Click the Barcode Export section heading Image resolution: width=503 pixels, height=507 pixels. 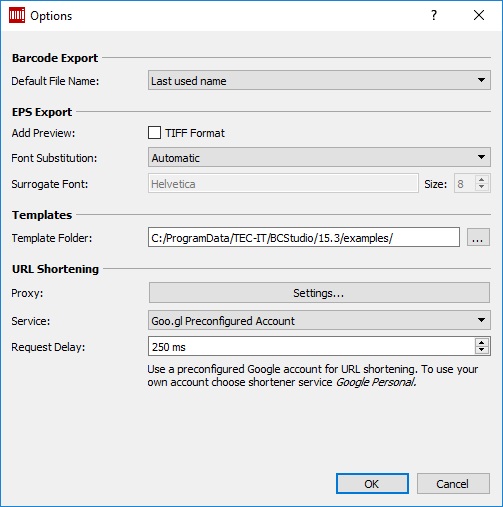click(x=55, y=58)
